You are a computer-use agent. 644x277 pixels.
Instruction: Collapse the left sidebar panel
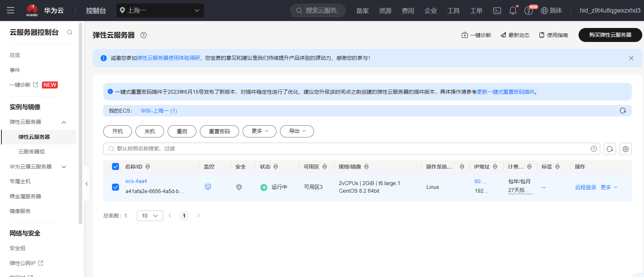[x=86, y=184]
